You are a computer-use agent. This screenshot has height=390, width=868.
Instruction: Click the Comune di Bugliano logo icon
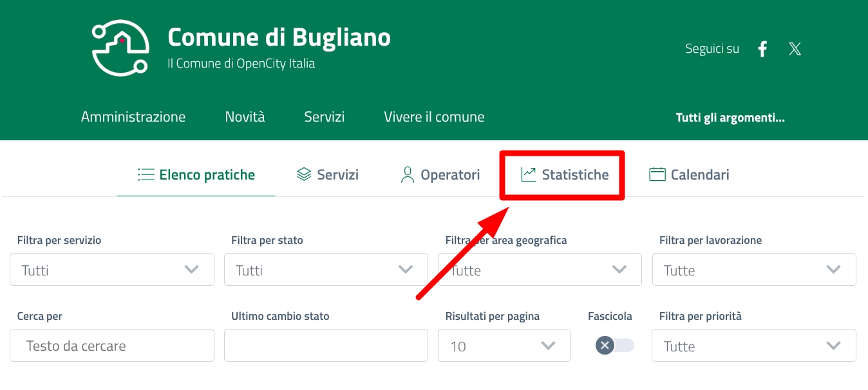click(x=121, y=48)
